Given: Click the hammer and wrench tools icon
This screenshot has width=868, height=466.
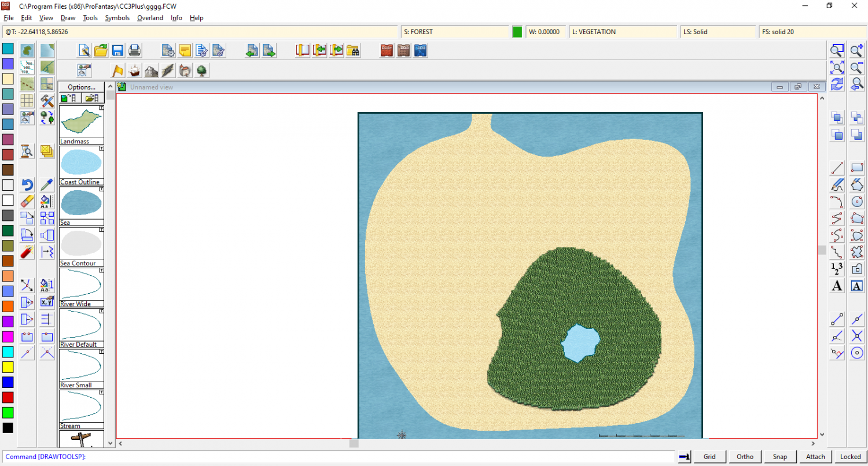Looking at the screenshot, I should [x=47, y=101].
